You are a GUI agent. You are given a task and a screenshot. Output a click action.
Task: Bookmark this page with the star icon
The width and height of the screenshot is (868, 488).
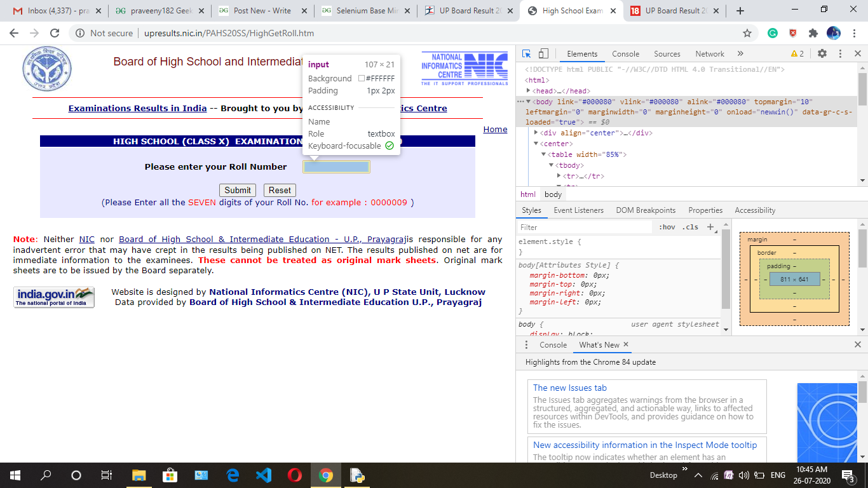[x=747, y=33]
